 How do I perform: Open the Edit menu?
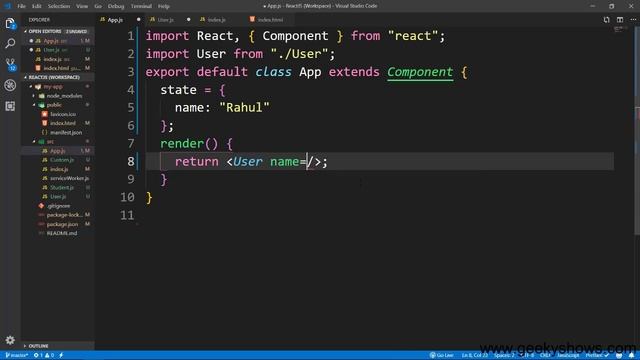point(37,6)
